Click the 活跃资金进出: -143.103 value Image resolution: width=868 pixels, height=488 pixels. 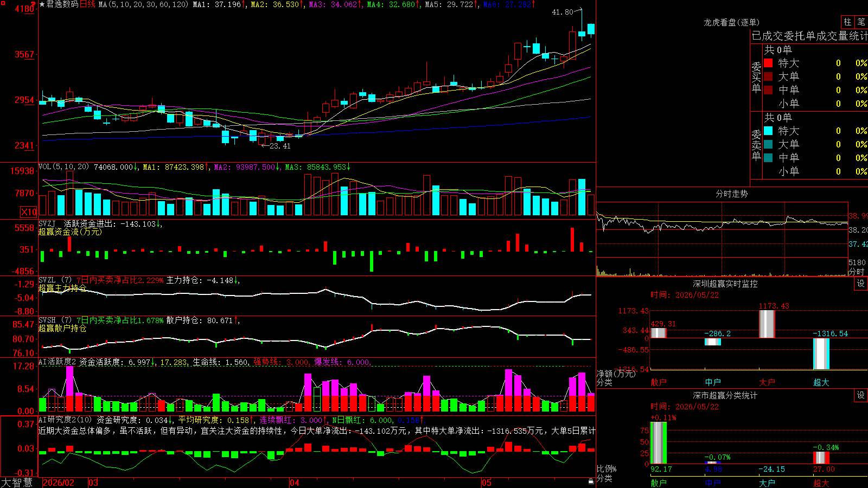click(x=110, y=223)
